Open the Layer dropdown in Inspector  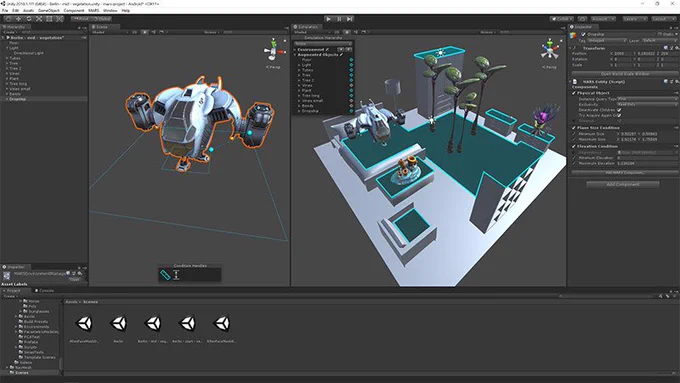tap(659, 40)
